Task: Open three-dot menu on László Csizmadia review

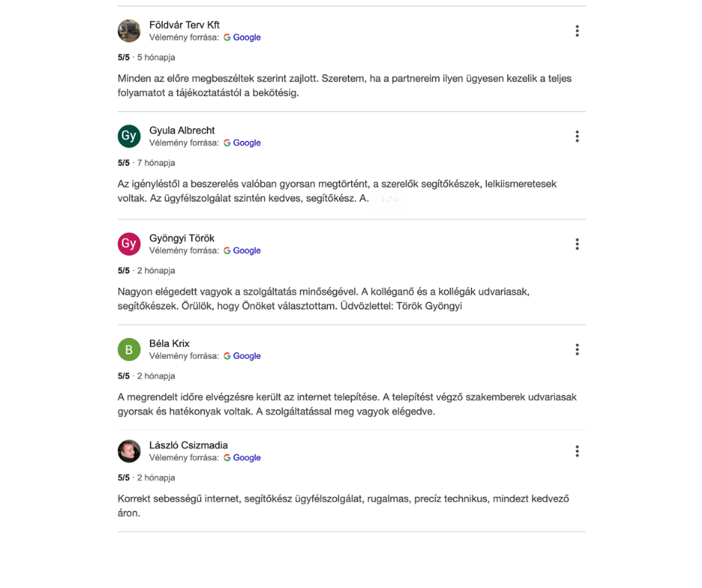Action: [x=577, y=451]
